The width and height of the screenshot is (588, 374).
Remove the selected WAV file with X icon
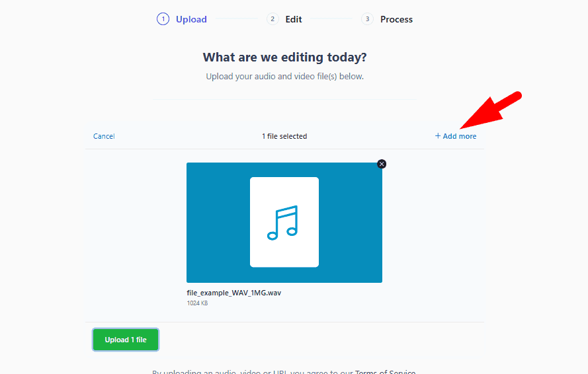(x=382, y=164)
